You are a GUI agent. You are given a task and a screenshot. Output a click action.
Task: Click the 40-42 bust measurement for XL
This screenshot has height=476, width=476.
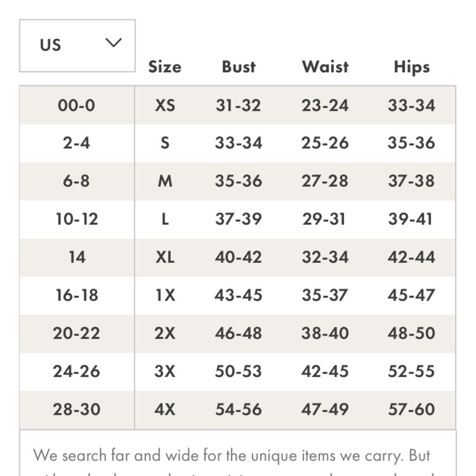coord(238,258)
